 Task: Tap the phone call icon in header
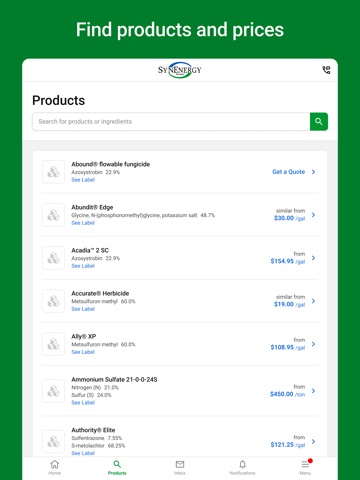pos(326,70)
